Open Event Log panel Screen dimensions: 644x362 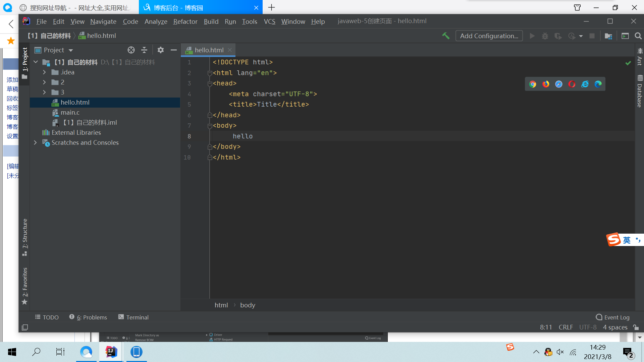(613, 317)
